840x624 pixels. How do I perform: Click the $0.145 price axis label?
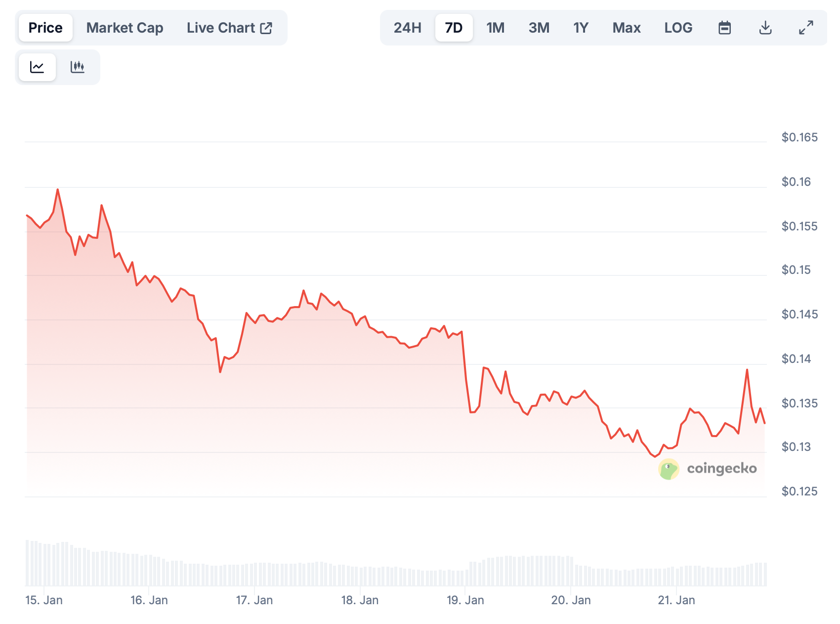799,314
